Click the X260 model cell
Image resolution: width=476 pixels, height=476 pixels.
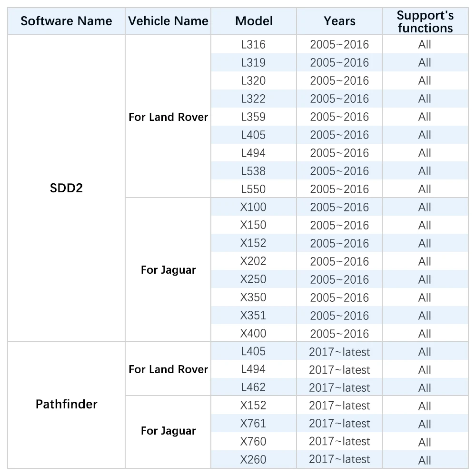pos(254,459)
